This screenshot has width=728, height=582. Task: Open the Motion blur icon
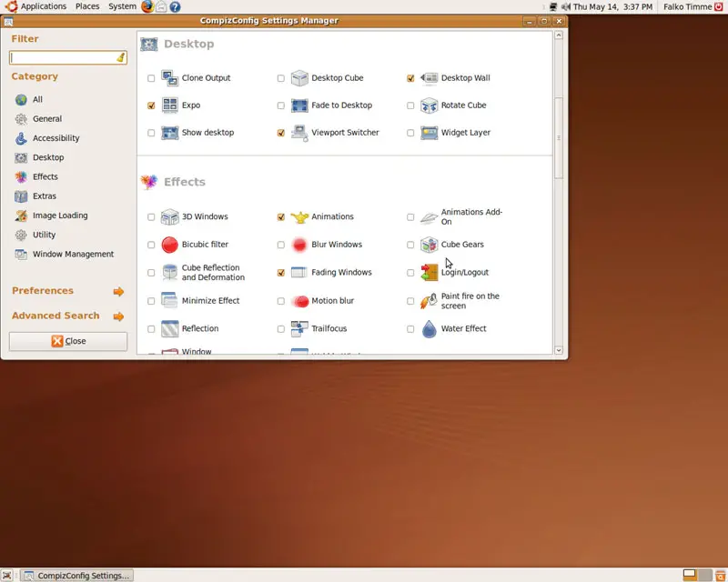coord(299,301)
